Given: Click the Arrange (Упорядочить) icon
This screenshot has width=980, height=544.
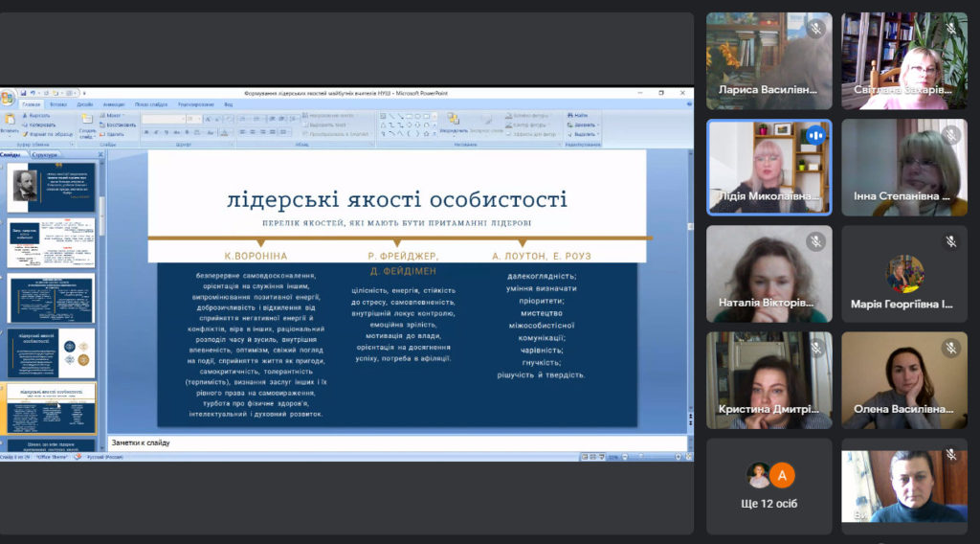Looking at the screenshot, I should 453,119.
